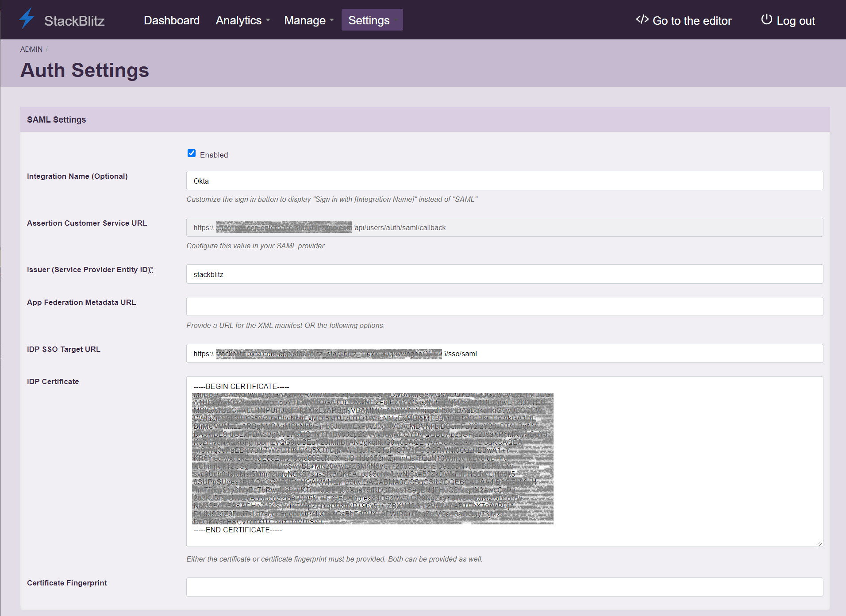The image size is (846, 616).
Task: Expand the Settings navigation dropdown
Action: (372, 20)
